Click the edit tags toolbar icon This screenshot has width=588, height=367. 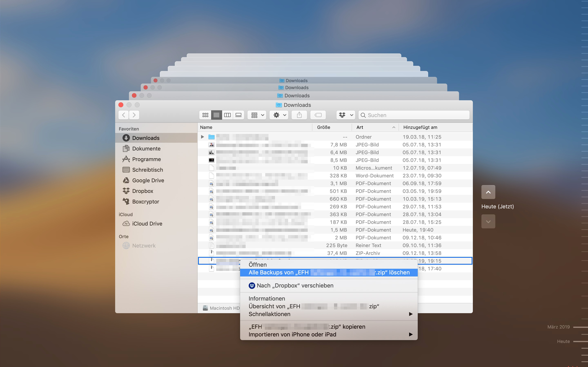[318, 115]
